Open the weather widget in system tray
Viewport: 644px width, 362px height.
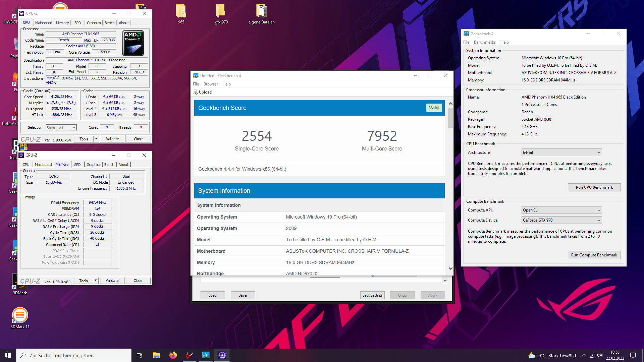[552, 356]
